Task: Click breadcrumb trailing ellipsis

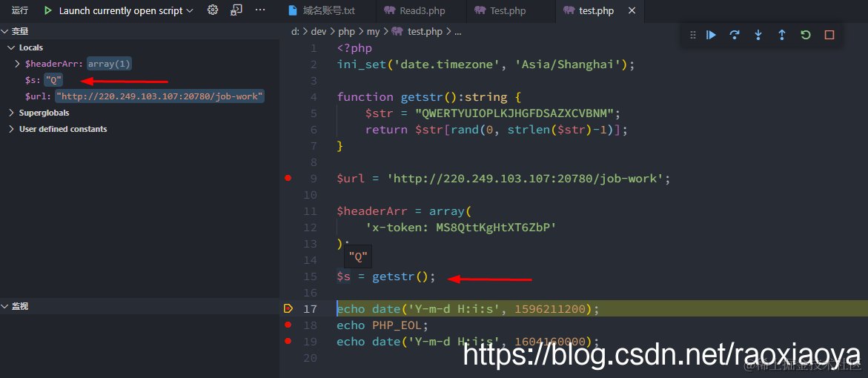Action: pyautogui.click(x=457, y=32)
